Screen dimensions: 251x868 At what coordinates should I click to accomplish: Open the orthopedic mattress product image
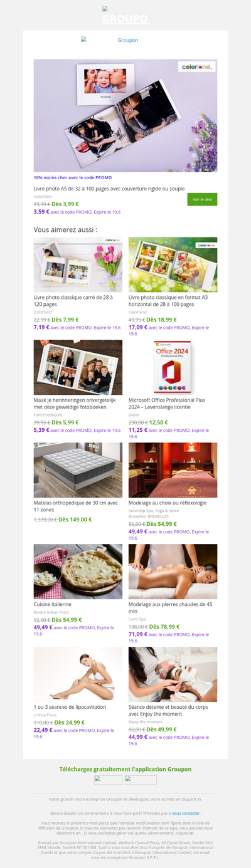tap(78, 470)
